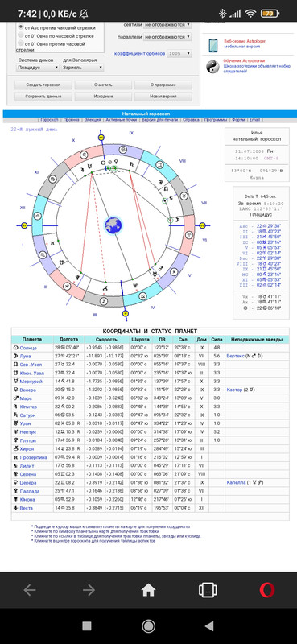
Task: Click the Исходные button
Action: [x=103, y=97]
